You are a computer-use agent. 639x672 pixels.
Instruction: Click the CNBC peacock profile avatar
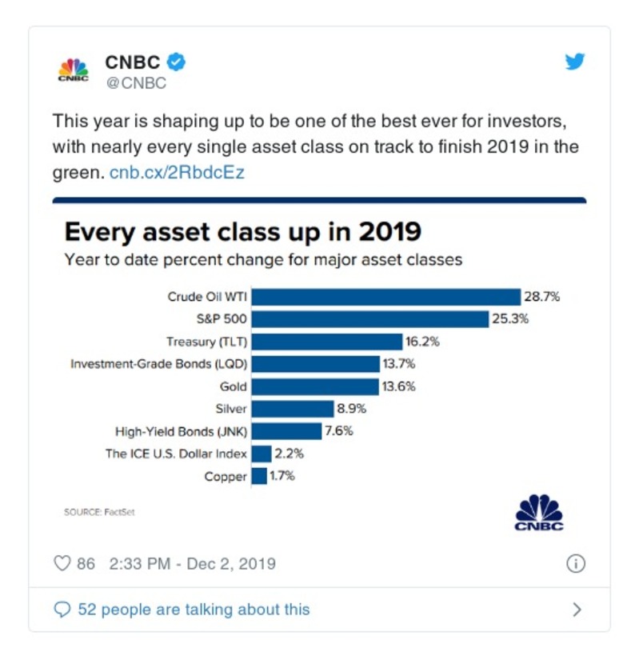pyautogui.click(x=74, y=70)
